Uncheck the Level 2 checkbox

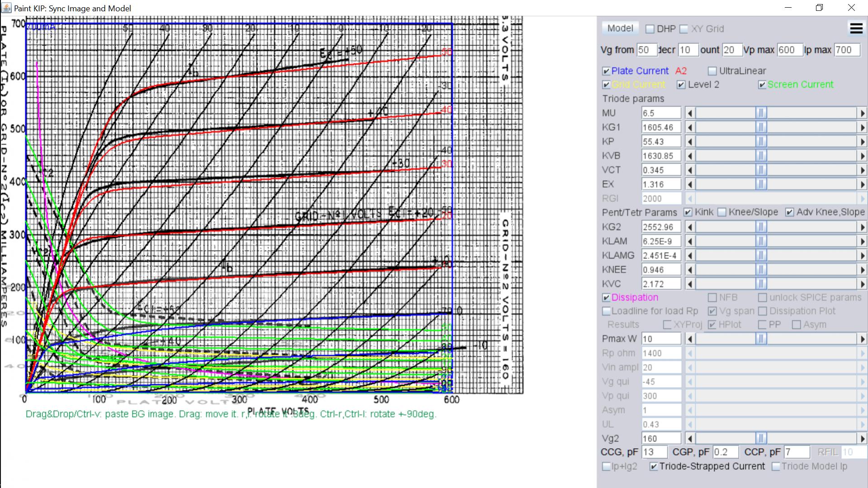681,85
